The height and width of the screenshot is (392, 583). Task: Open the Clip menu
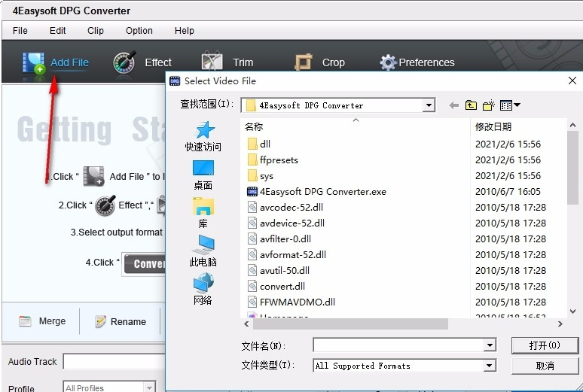click(96, 30)
